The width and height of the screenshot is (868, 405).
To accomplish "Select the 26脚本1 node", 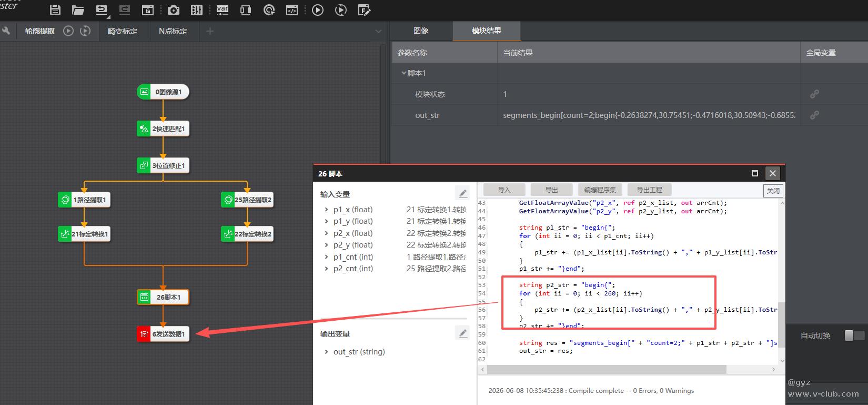I will tap(163, 297).
